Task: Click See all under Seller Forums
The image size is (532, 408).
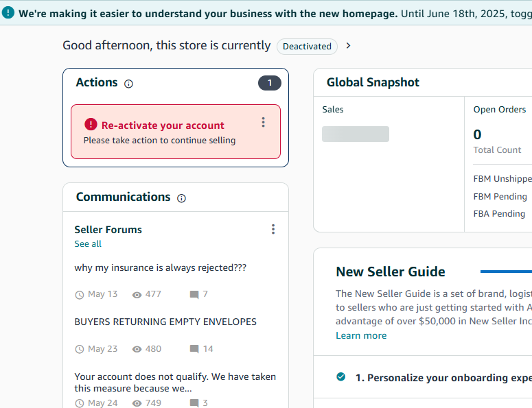Action: click(88, 244)
